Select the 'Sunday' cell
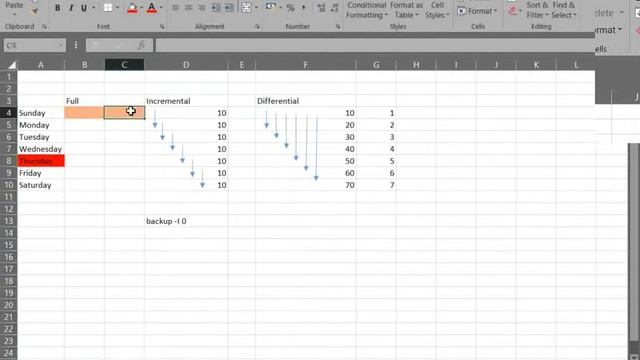This screenshot has width=640, height=360. point(41,113)
